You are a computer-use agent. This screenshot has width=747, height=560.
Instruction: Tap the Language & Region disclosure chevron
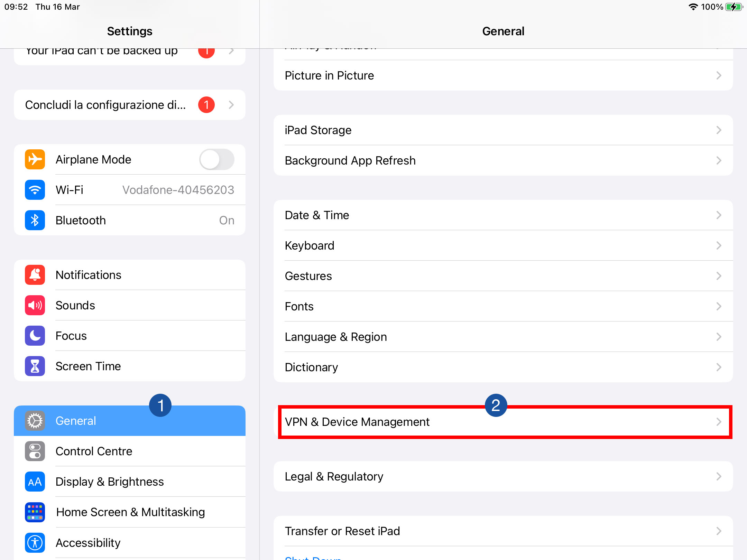tap(719, 337)
